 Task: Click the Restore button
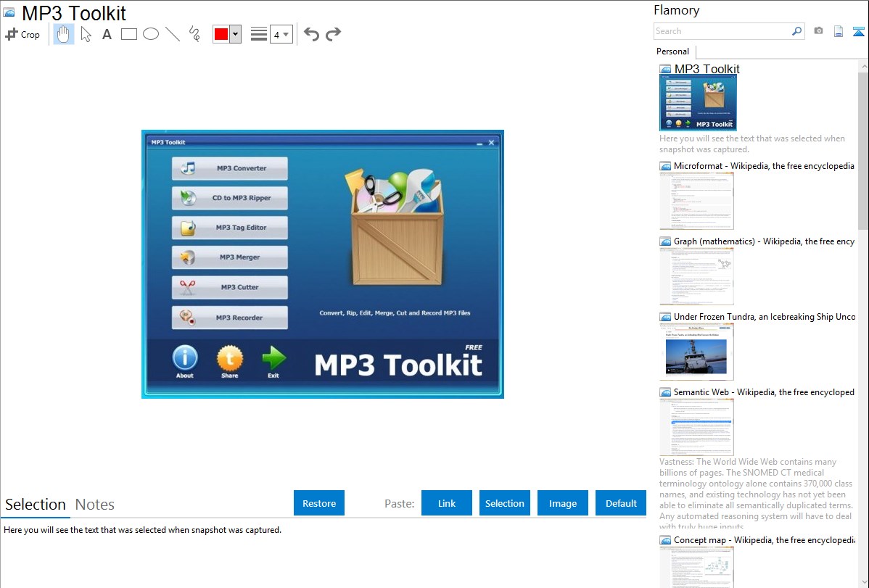[x=319, y=502]
